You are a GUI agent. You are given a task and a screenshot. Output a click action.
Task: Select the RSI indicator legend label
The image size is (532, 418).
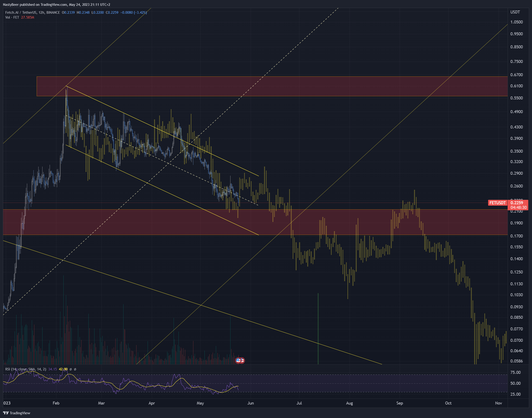26,369
